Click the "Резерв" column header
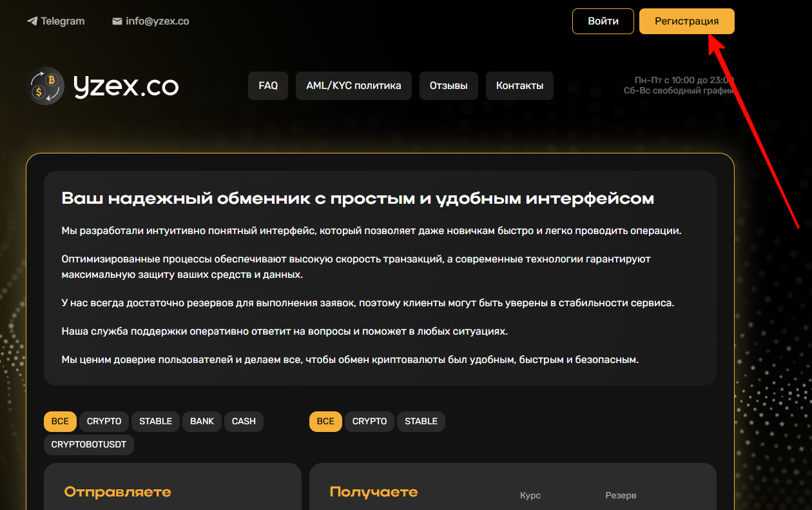812x510 pixels. click(621, 495)
